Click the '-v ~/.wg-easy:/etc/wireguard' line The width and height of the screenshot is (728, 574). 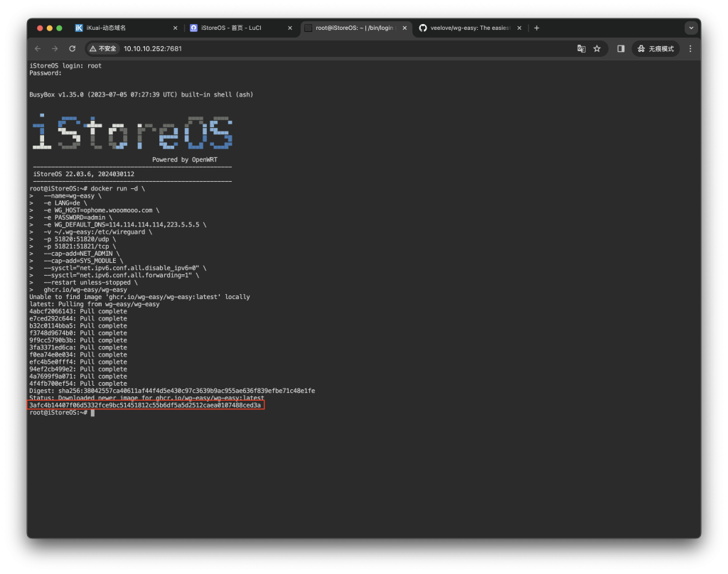tap(91, 232)
